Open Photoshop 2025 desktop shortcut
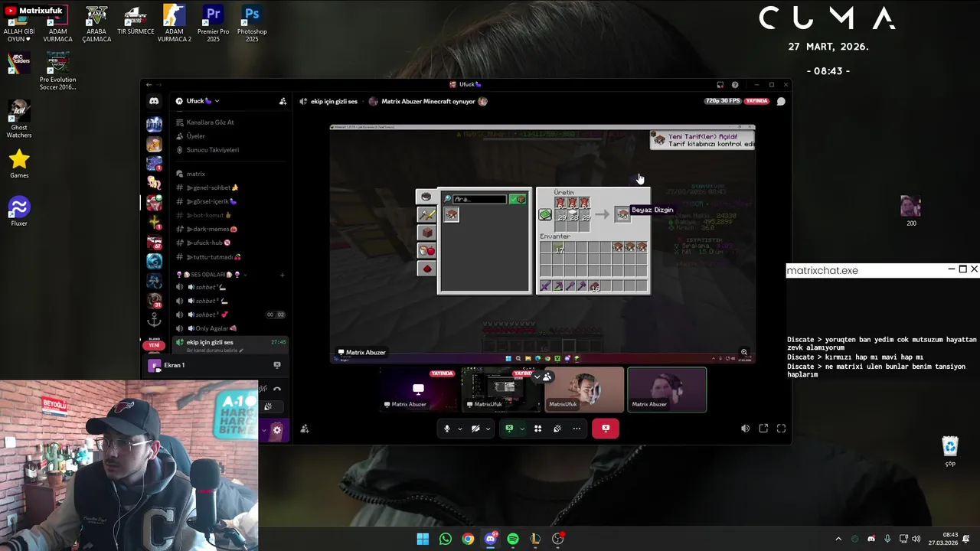This screenshot has height=551, width=980. point(252,23)
